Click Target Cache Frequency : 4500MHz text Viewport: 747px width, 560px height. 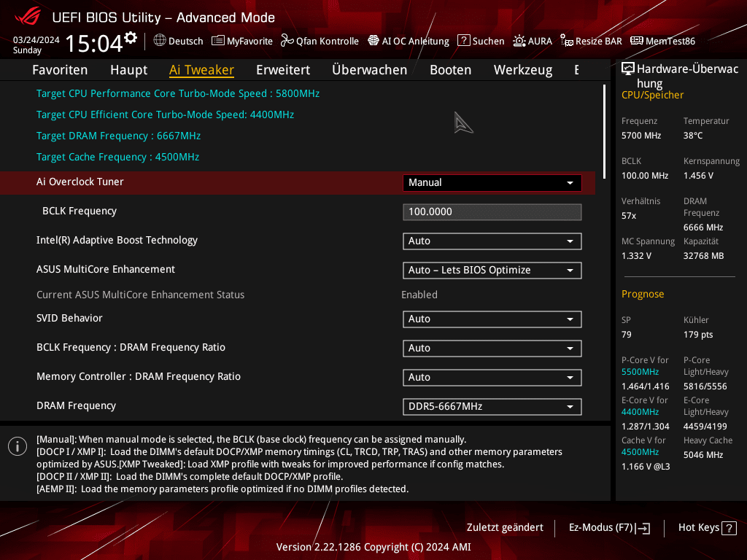click(117, 157)
